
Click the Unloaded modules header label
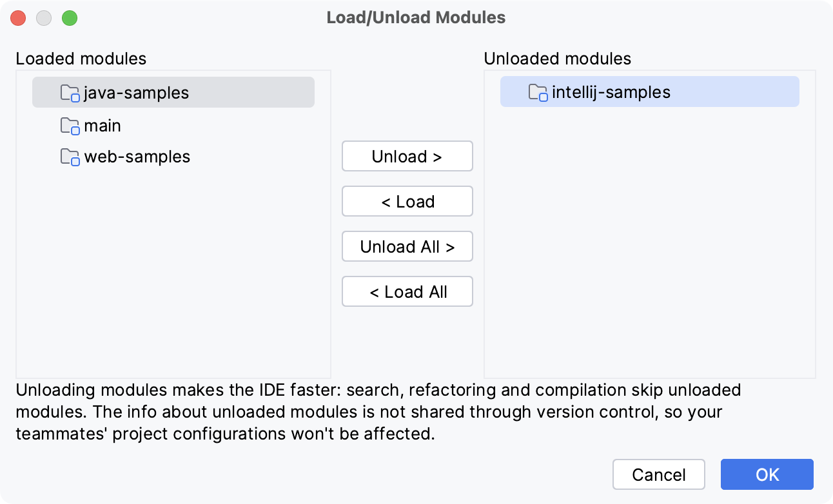pyautogui.click(x=558, y=59)
